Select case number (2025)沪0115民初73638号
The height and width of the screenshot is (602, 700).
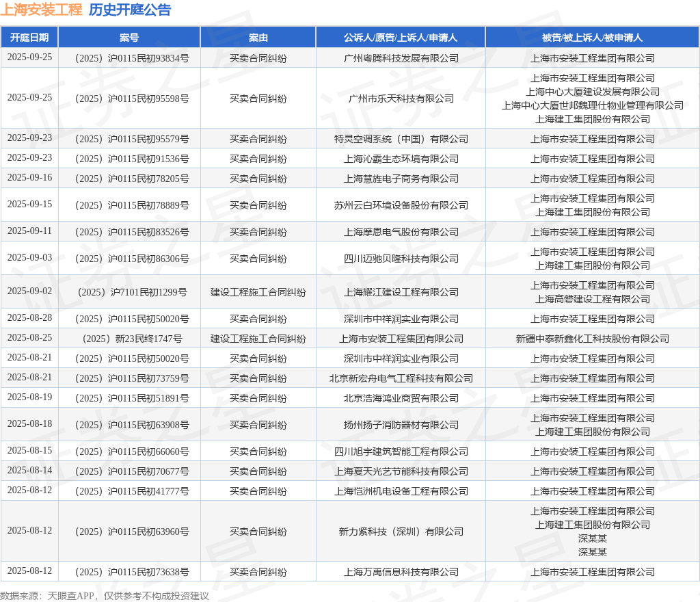pyautogui.click(x=132, y=572)
